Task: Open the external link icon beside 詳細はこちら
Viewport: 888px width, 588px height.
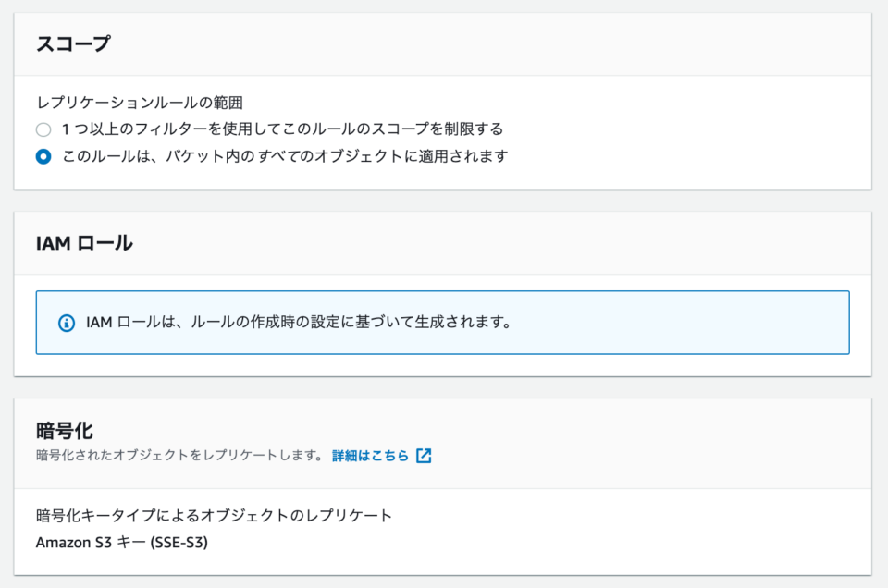Action: (424, 456)
